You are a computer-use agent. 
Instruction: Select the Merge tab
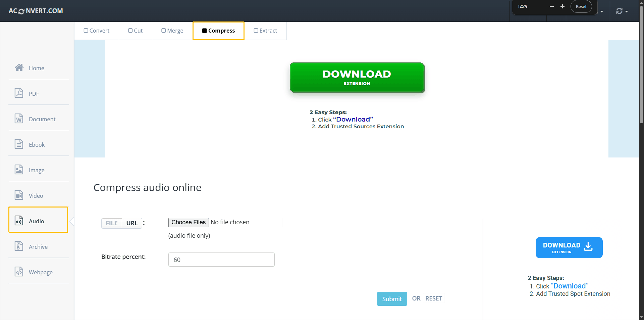[172, 31]
